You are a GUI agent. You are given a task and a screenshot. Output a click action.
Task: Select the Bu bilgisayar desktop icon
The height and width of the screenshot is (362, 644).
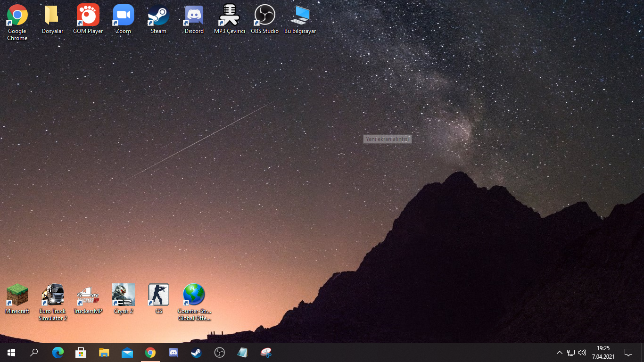[x=300, y=19]
